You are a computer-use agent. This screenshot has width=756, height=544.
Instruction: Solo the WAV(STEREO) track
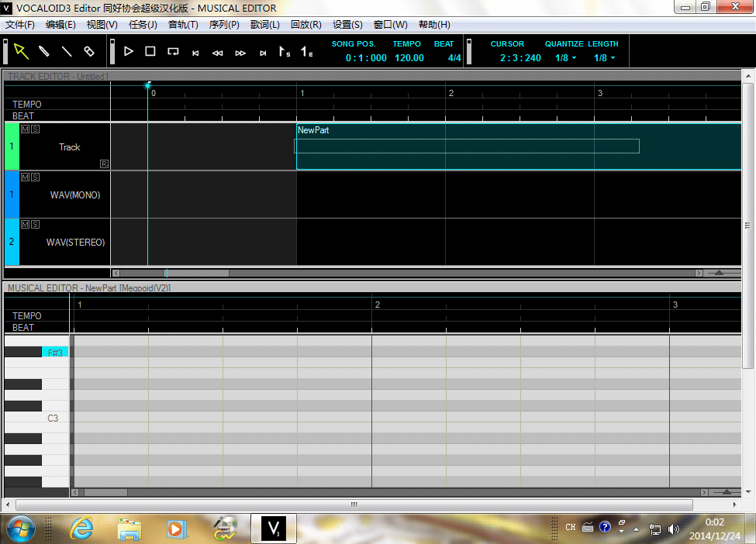tap(35, 225)
